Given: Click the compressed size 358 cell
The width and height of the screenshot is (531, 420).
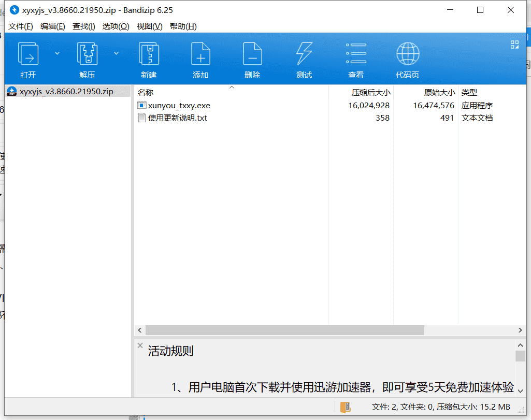Looking at the screenshot, I should [x=382, y=118].
